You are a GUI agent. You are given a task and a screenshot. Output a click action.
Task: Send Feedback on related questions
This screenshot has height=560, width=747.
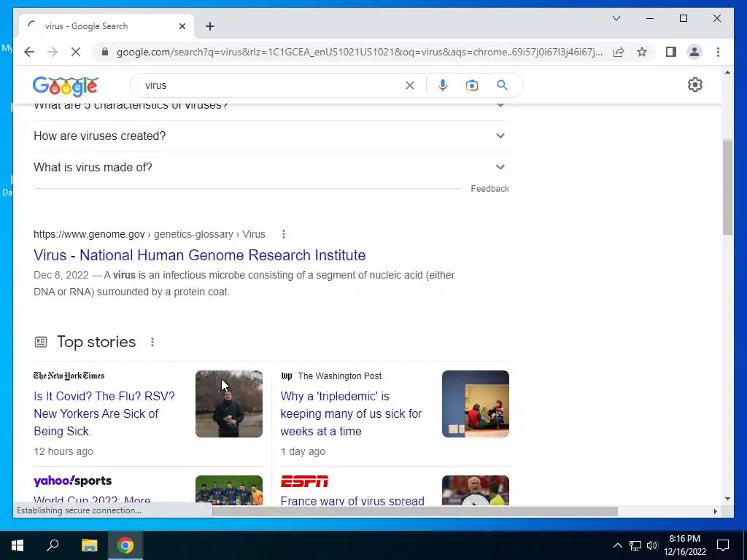coord(489,189)
